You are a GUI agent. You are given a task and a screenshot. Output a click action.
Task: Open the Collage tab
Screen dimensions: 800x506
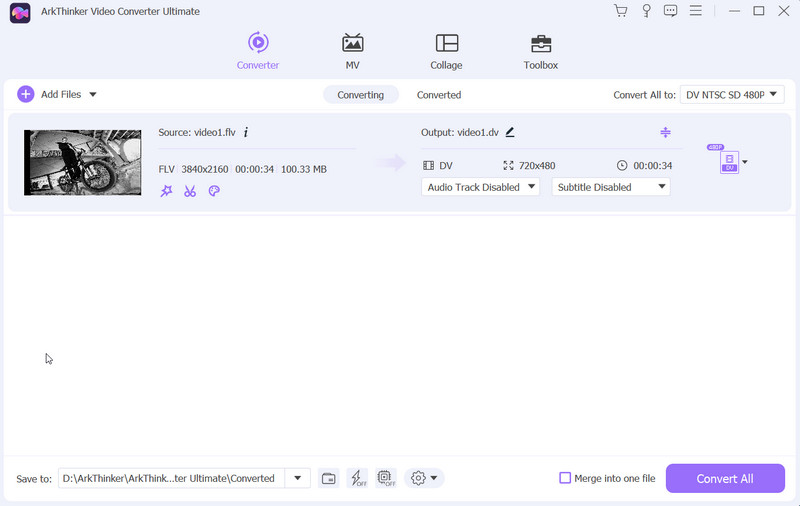(x=446, y=51)
